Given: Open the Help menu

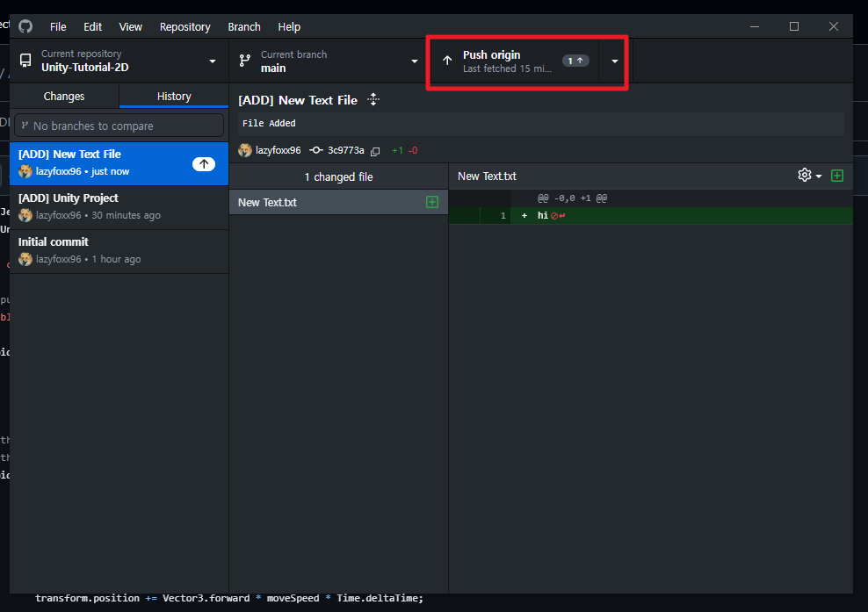Looking at the screenshot, I should [x=289, y=26].
